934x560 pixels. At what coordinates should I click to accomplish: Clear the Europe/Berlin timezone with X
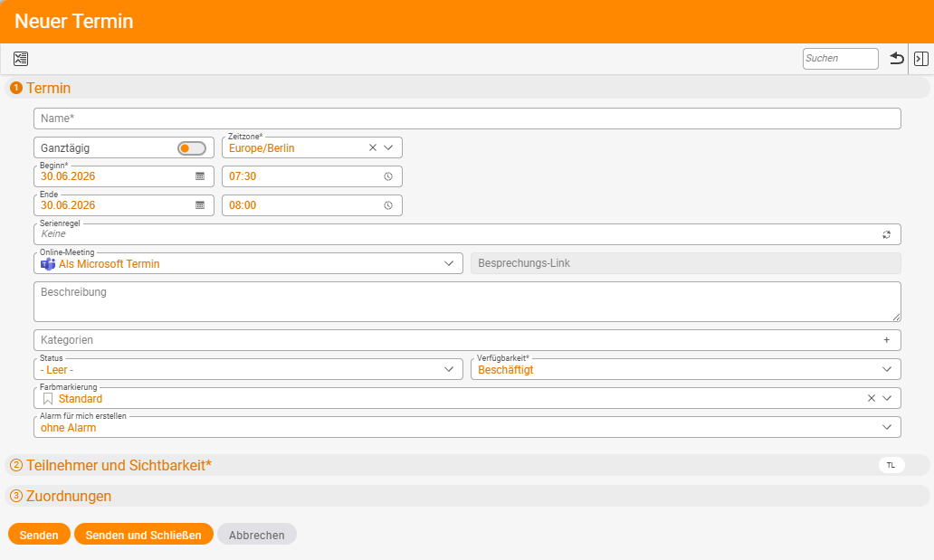(x=373, y=147)
